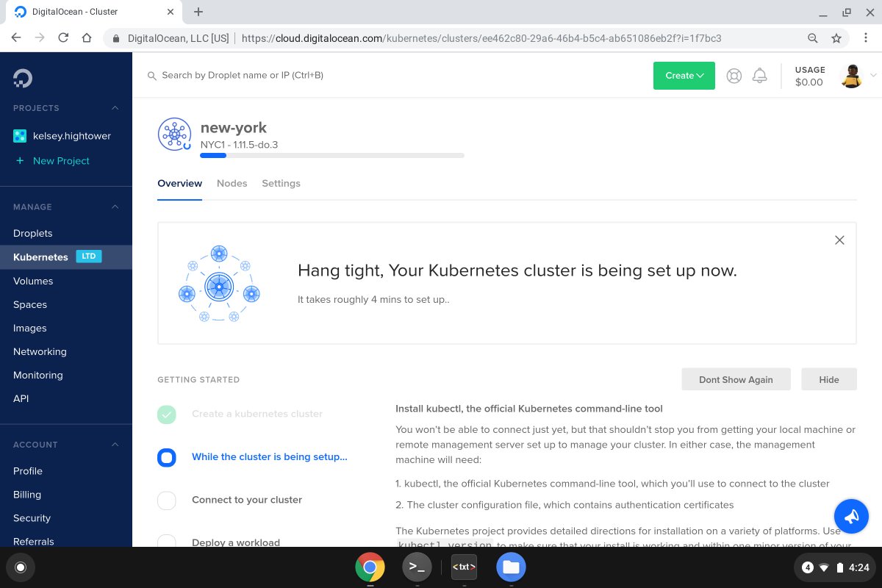Click the search magnifier icon in header
Screen dimensions: 882x588
pos(152,76)
